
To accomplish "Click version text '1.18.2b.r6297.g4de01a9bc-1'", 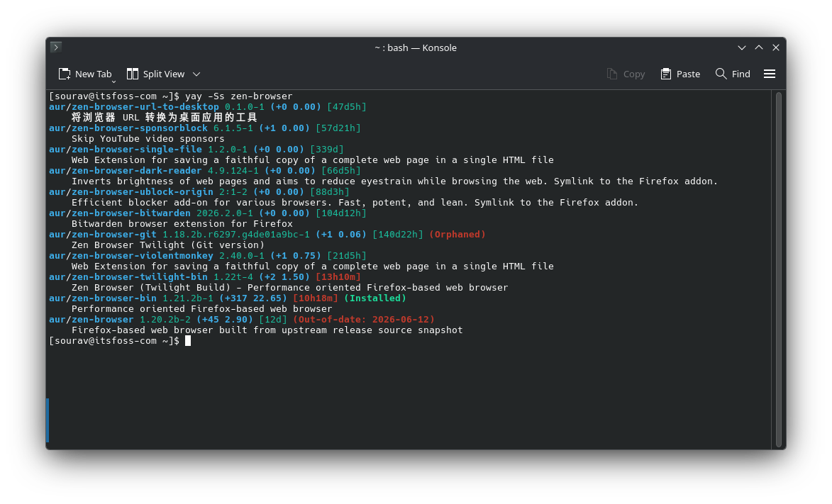I will coord(236,234).
